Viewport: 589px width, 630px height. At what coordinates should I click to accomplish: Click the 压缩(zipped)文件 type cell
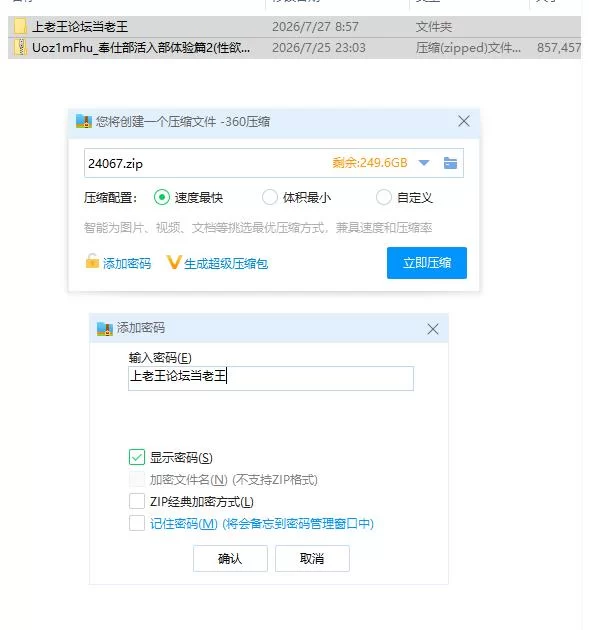[x=468, y=47]
